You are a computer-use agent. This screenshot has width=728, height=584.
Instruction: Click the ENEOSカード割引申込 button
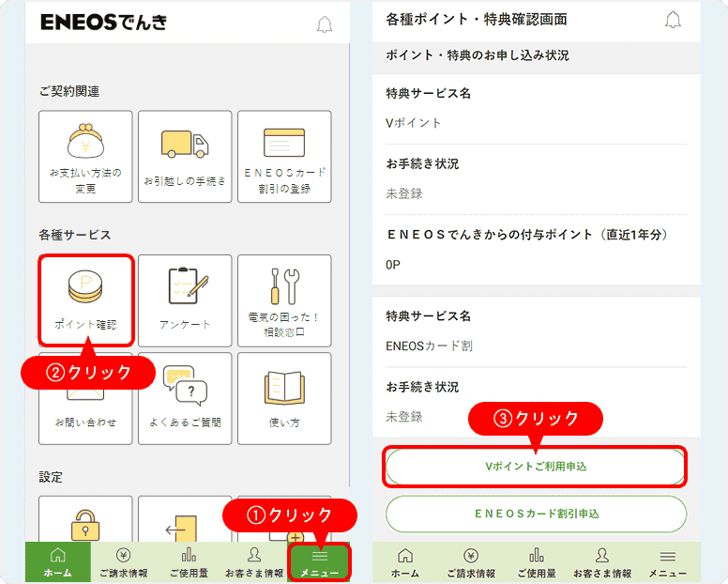(536, 514)
